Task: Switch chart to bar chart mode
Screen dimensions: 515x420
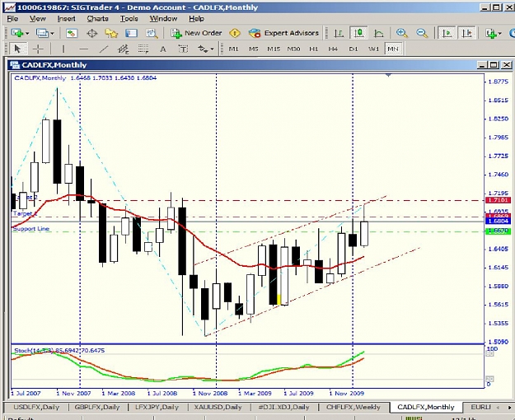Action: tap(339, 33)
